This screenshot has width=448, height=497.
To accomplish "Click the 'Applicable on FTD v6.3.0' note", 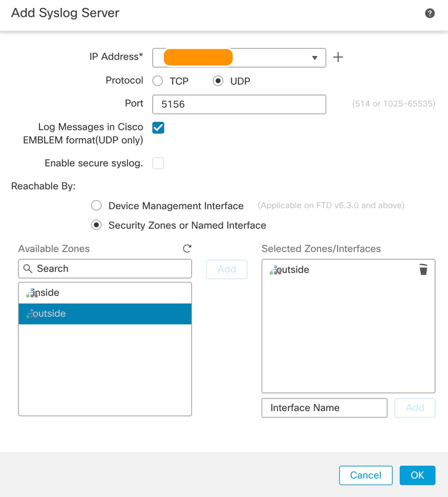I will pyautogui.click(x=331, y=205).
